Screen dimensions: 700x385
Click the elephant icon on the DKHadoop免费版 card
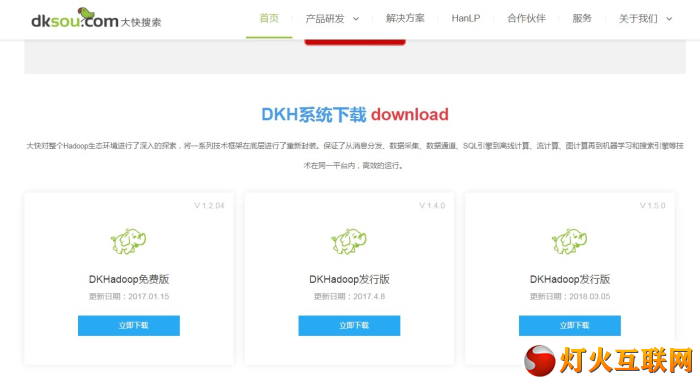(129, 241)
